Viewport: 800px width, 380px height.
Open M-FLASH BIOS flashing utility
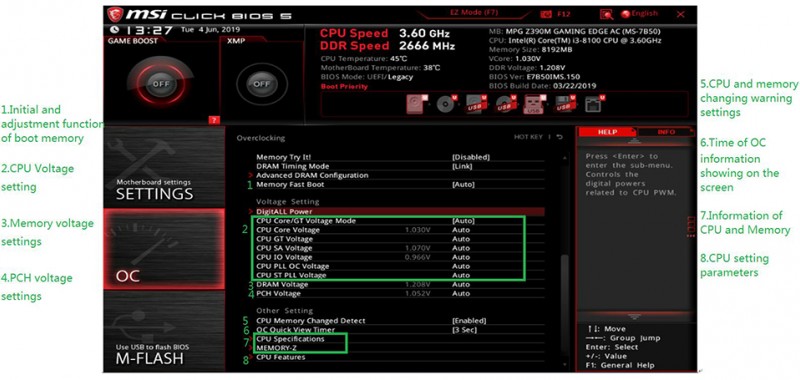pos(164,332)
